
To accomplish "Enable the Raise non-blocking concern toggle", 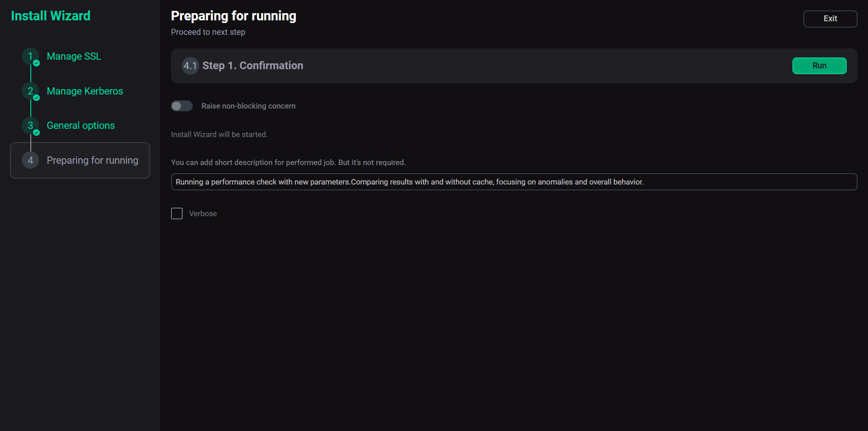I will click(x=182, y=106).
